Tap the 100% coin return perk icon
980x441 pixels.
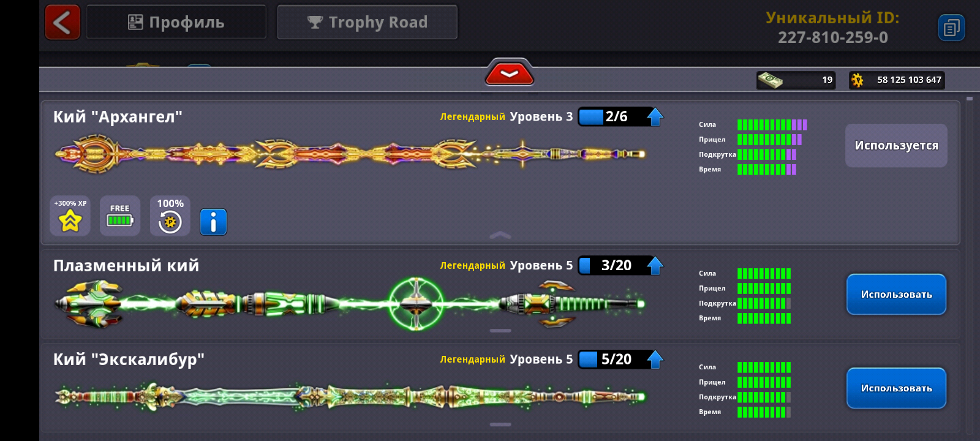click(x=170, y=216)
